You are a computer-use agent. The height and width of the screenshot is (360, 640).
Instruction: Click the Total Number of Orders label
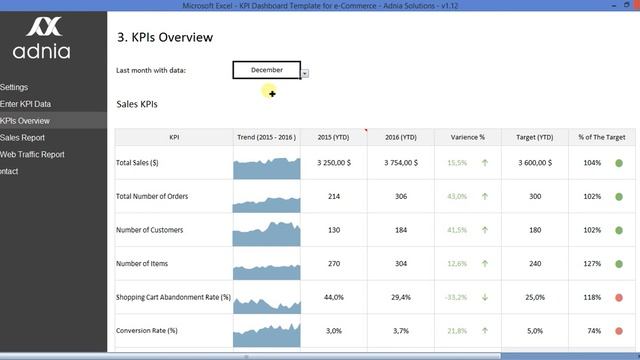click(x=152, y=196)
